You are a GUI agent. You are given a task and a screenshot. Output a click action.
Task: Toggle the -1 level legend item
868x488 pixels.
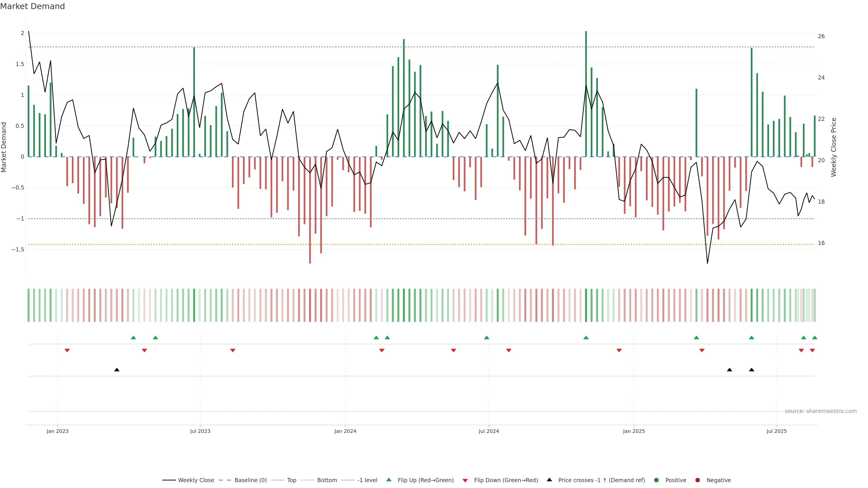pos(367,480)
